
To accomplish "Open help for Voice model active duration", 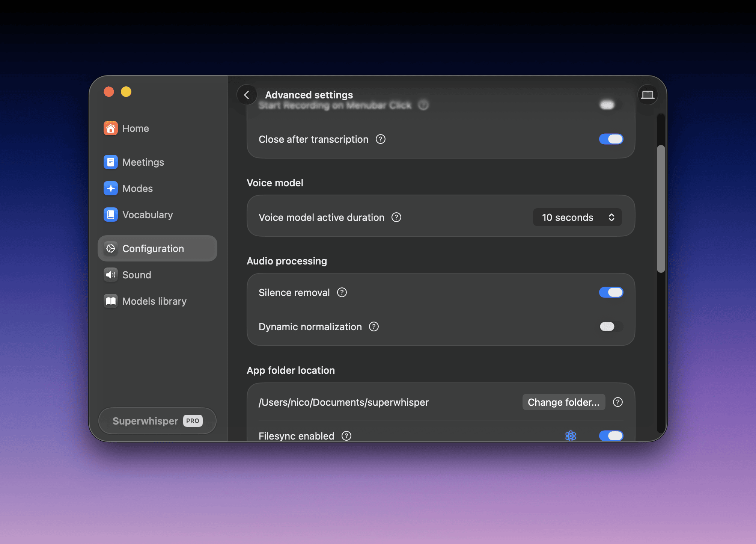I will coord(396,218).
